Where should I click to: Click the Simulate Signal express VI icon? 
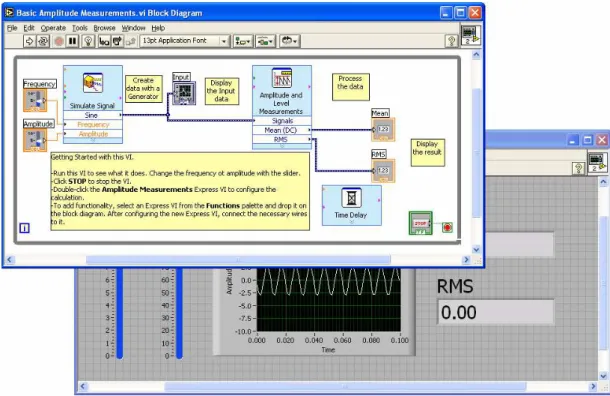coord(93,83)
